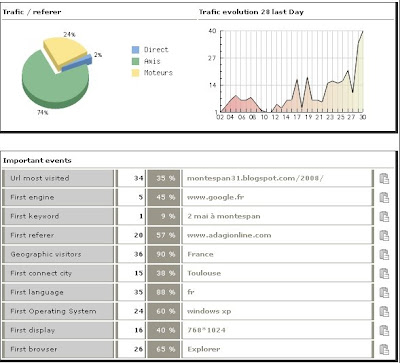Open details icon for First display row

pos(384,330)
